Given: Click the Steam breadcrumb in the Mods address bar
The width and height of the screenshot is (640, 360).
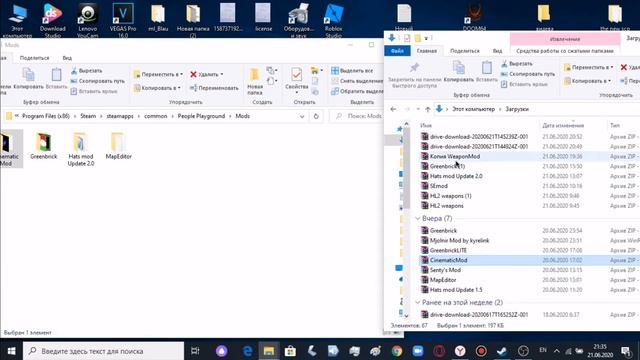Looking at the screenshot, I should click(x=88, y=116).
